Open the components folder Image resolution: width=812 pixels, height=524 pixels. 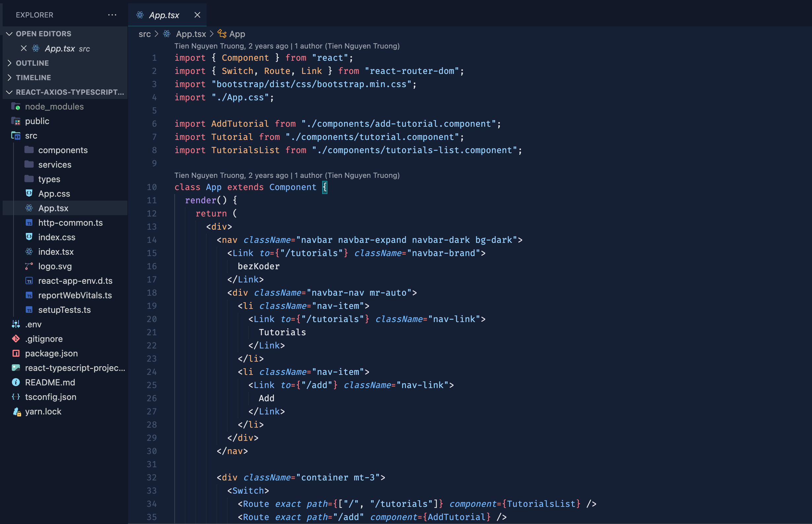(63, 150)
